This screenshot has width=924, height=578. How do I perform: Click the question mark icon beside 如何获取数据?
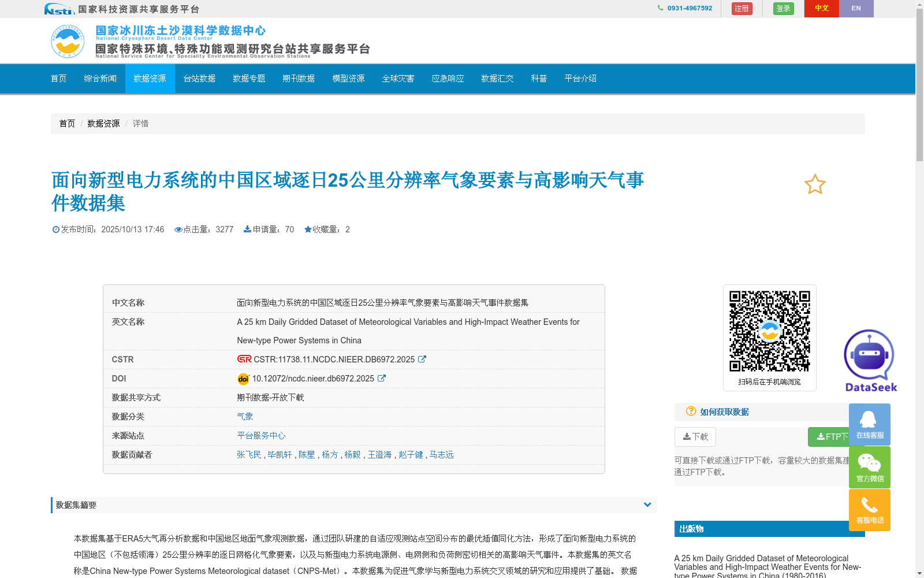click(691, 411)
